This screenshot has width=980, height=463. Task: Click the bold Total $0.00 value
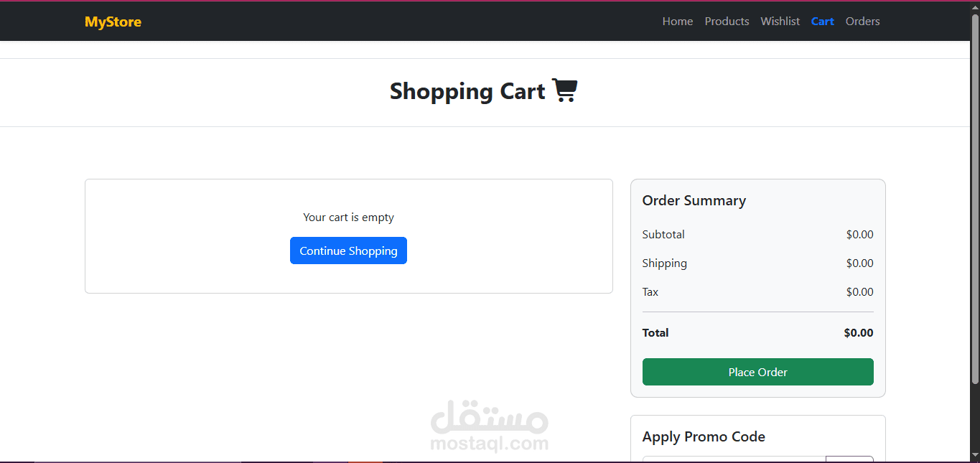(x=859, y=332)
